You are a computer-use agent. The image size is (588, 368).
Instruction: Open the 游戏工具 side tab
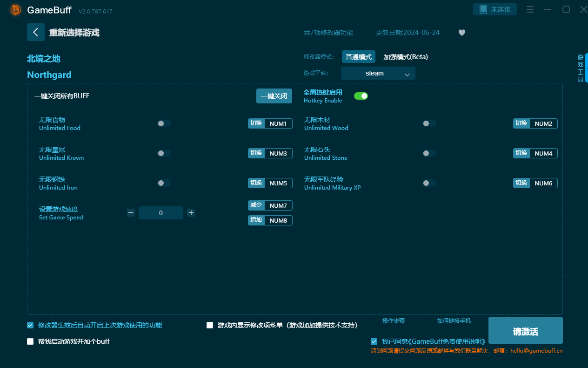[x=581, y=68]
